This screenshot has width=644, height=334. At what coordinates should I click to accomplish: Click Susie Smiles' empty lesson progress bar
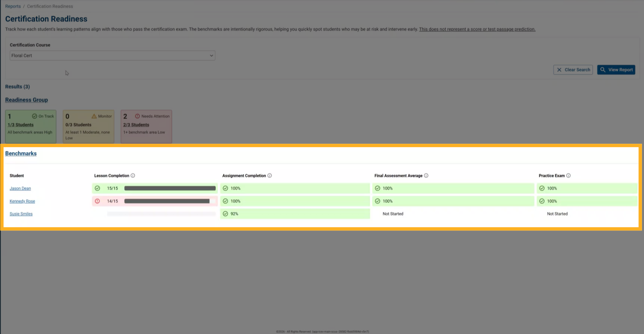tap(161, 214)
